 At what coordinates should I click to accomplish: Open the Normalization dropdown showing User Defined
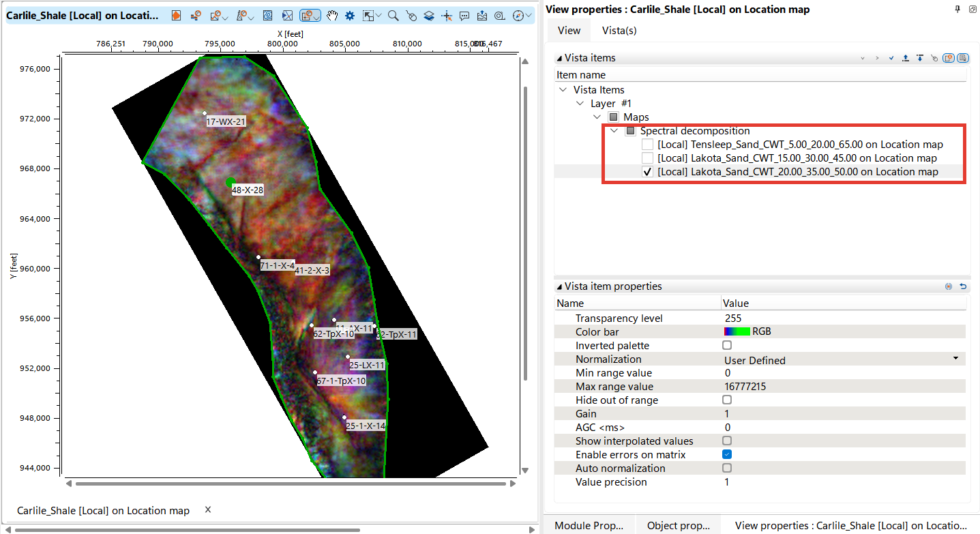coord(956,359)
